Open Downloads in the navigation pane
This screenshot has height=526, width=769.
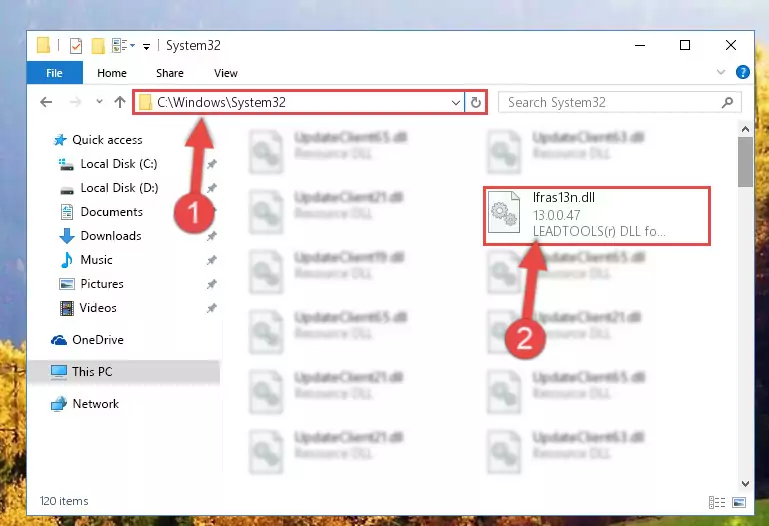[111, 236]
